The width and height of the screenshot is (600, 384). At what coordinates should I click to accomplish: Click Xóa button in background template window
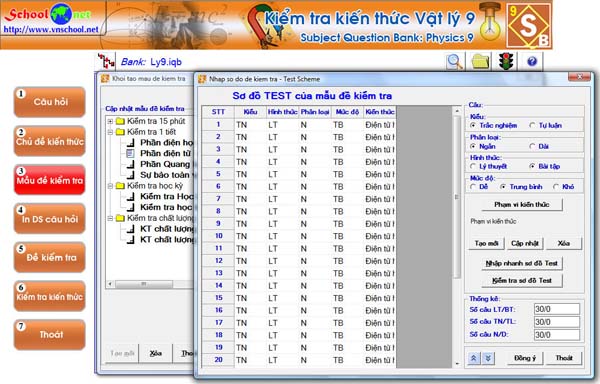point(155,353)
